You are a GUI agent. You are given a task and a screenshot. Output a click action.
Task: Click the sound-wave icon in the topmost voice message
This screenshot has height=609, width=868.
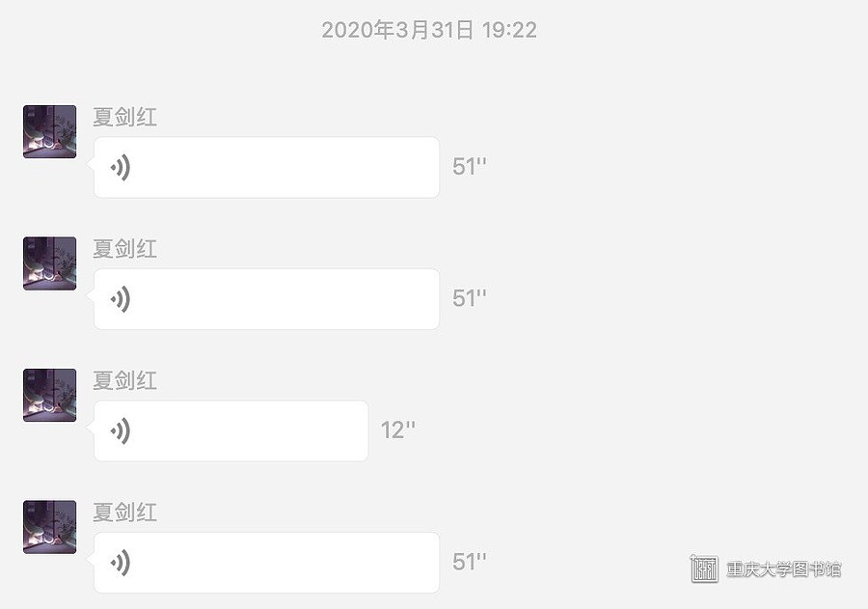click(x=121, y=167)
